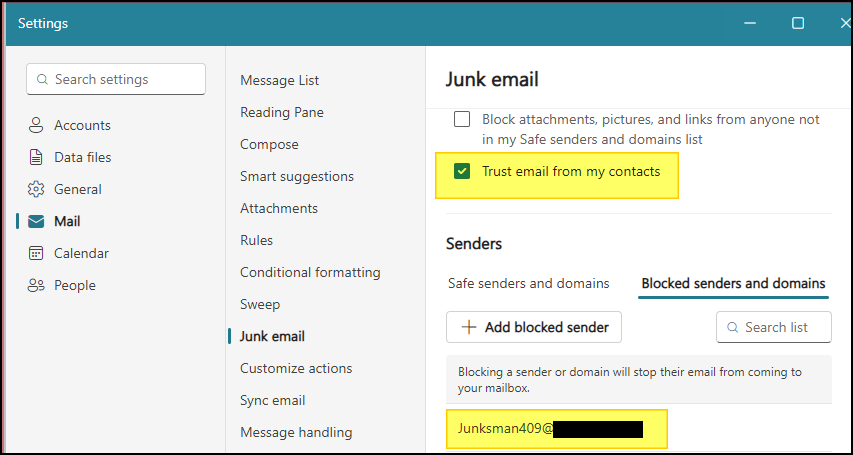Screen dimensions: 853x455
Task: Select Blocked senders and domains tab
Action: pyautogui.click(x=733, y=284)
